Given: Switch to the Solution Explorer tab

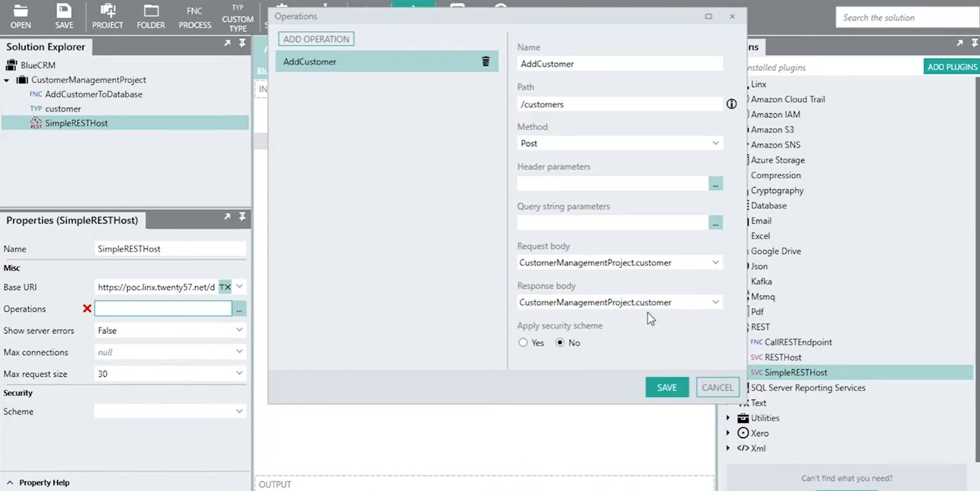Looking at the screenshot, I should point(46,46).
